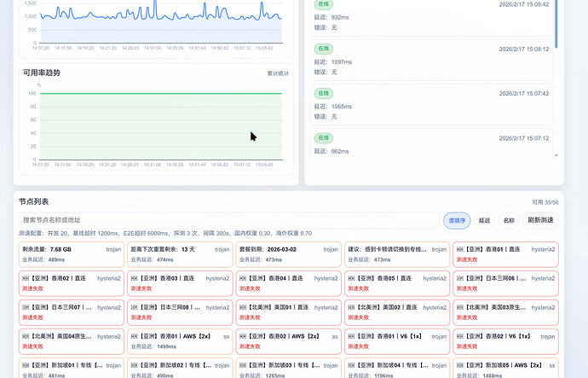Click the 累计统计 label on availability chart
Screen dimensions: 588x378
(278, 73)
